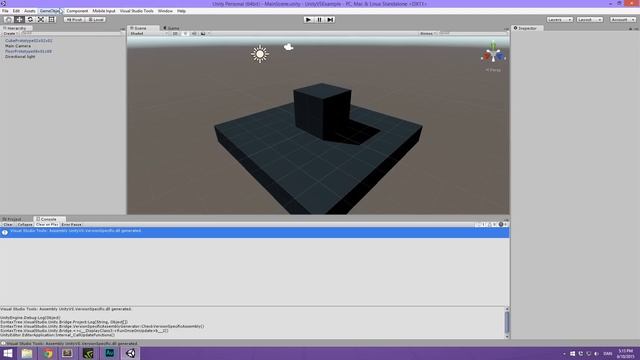Open Adobe Audition from taskbar
640x360 pixels.
pyautogui.click(x=110, y=353)
